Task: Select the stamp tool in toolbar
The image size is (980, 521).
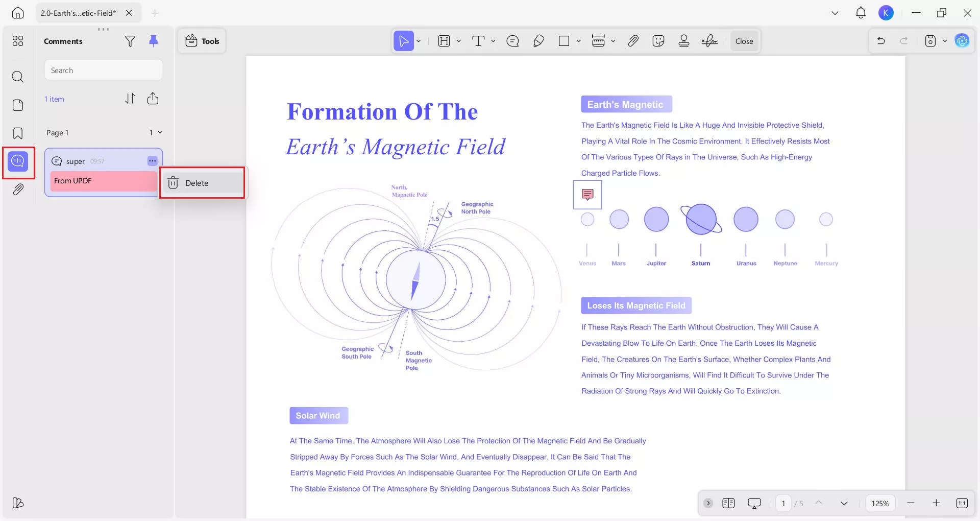Action: coord(684,41)
